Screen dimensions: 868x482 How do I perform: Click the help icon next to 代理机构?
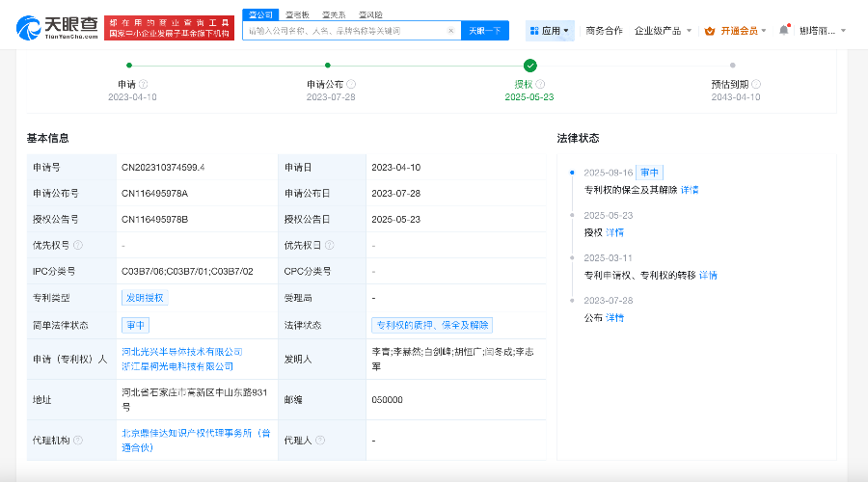pos(78,441)
